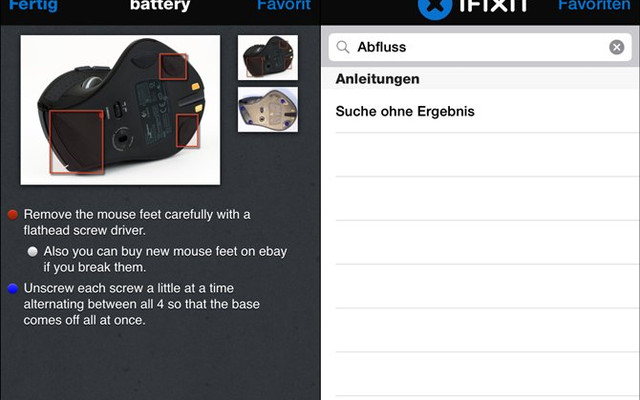Viewport: 640px width, 400px height.
Task: Open the Favoriten list
Action: pos(594,5)
